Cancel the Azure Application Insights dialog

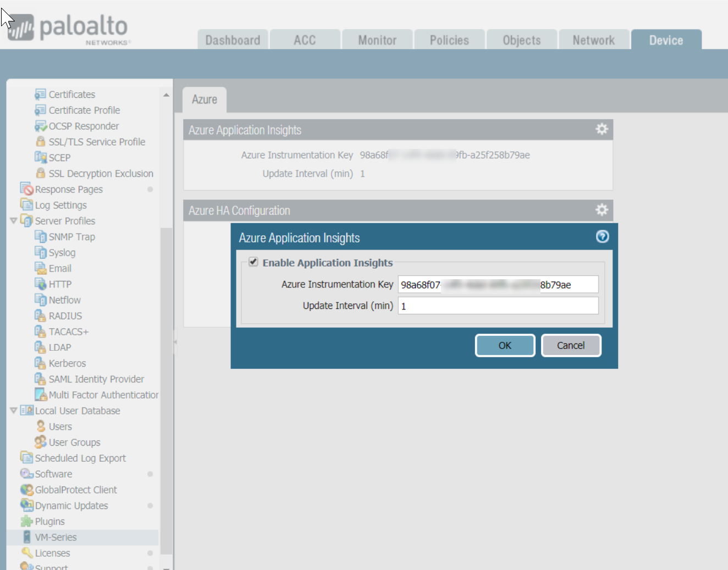click(x=570, y=345)
